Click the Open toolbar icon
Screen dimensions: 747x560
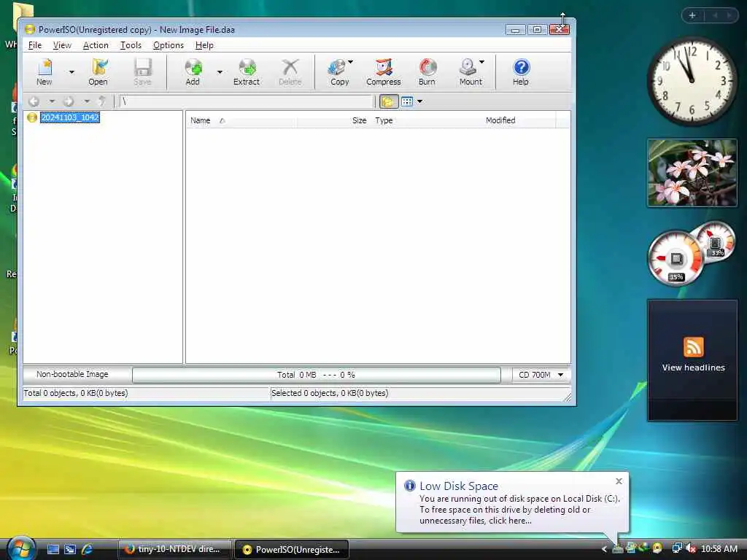(x=98, y=71)
